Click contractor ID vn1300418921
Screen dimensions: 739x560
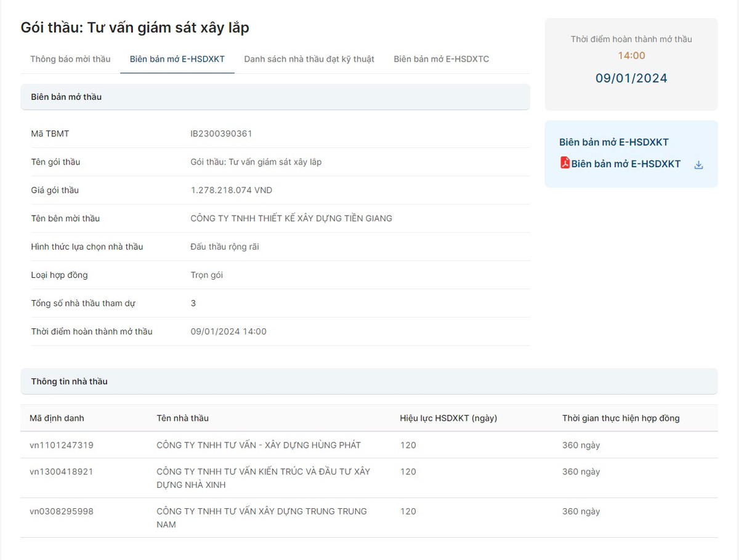[x=62, y=472]
